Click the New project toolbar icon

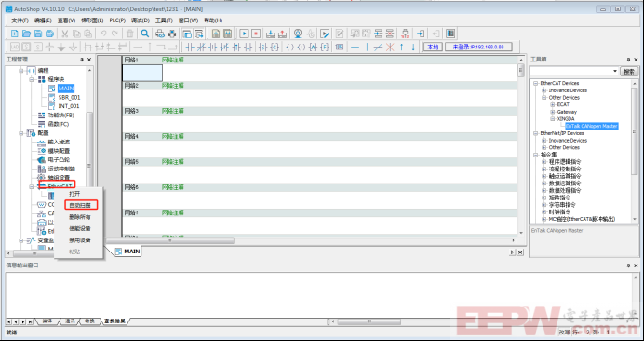coord(14,34)
